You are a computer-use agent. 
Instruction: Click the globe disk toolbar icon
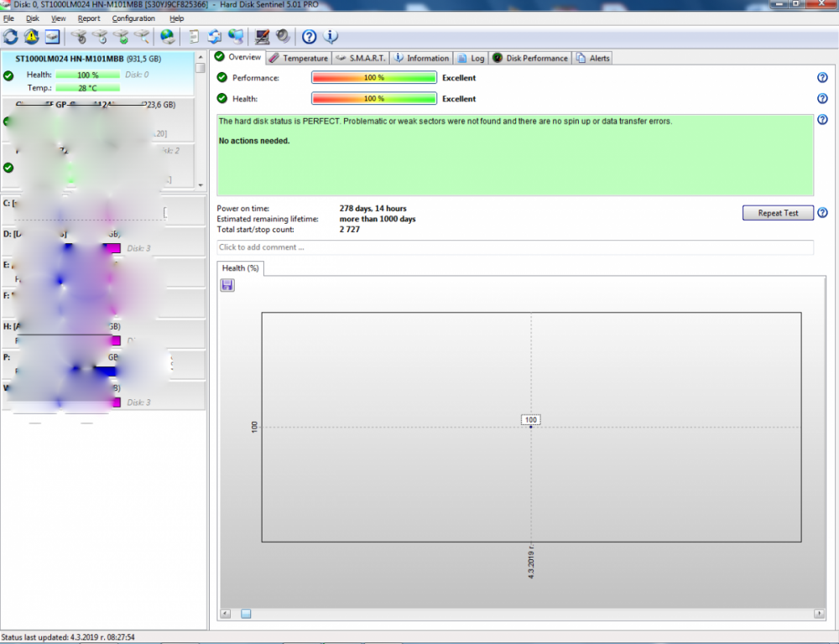(168, 36)
